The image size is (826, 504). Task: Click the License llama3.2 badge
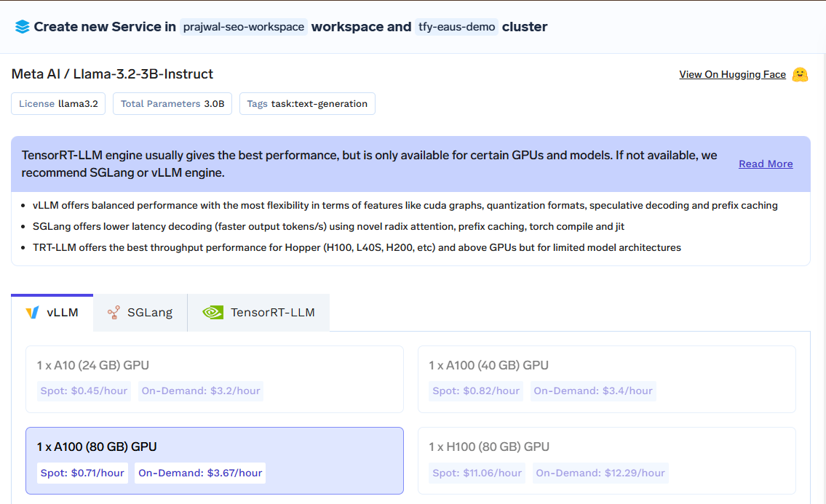tap(58, 104)
